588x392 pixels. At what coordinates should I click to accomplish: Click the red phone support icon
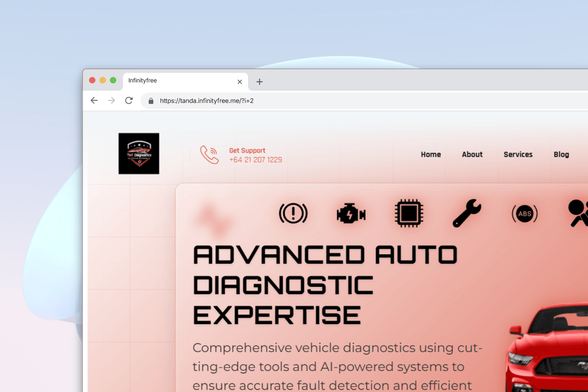[x=209, y=155]
